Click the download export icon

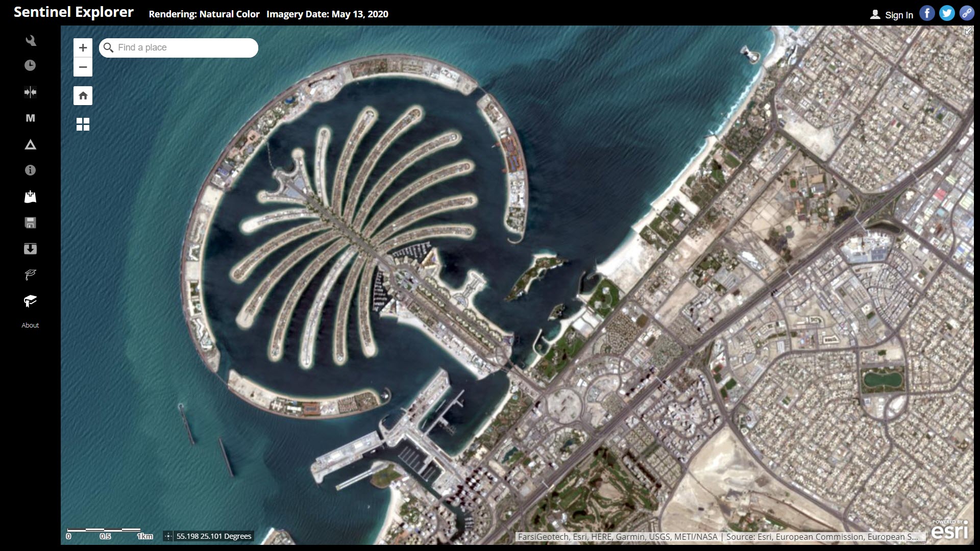30,248
